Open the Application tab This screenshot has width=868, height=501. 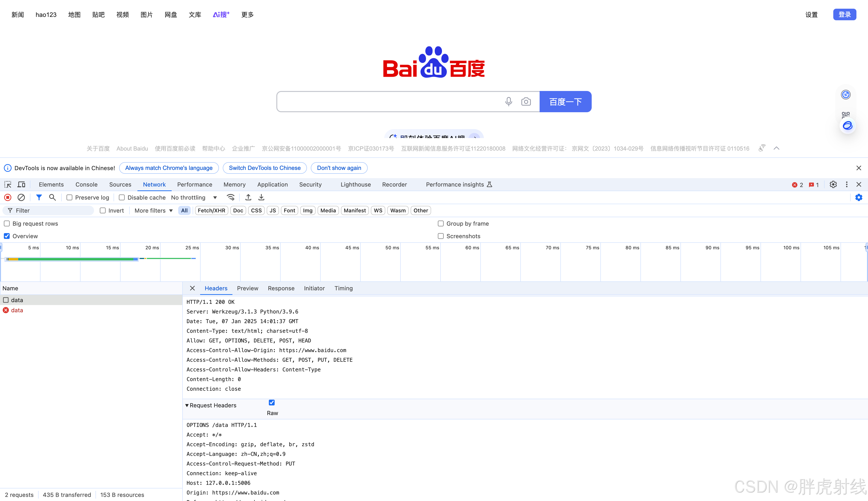[x=273, y=184]
